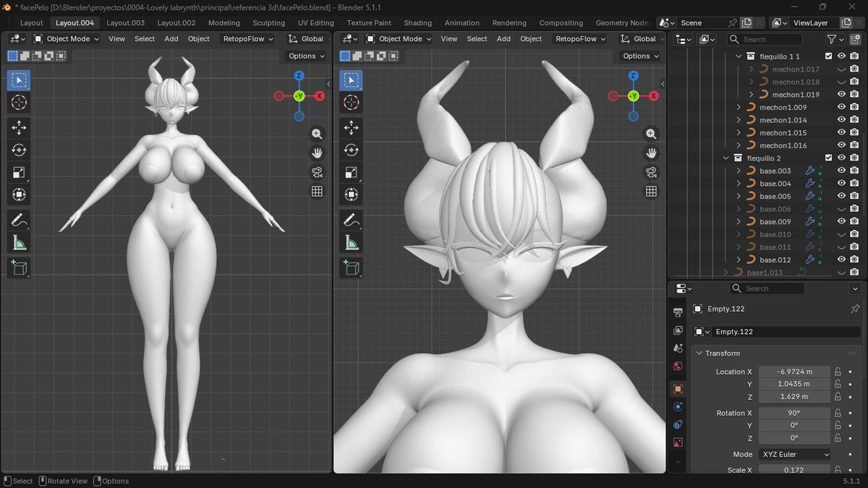Open the UV Editing workspace tab
The width and height of the screenshot is (868, 488).
tap(316, 22)
